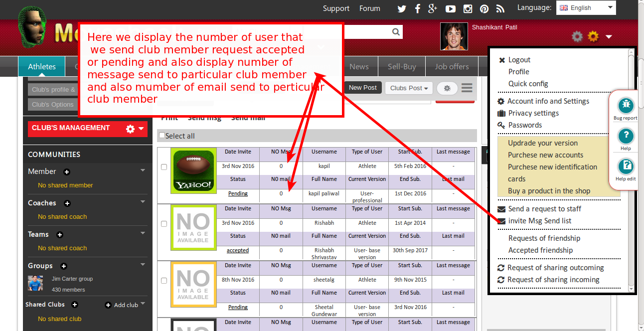
Task: Expand the Member section arrow
Action: tap(143, 170)
